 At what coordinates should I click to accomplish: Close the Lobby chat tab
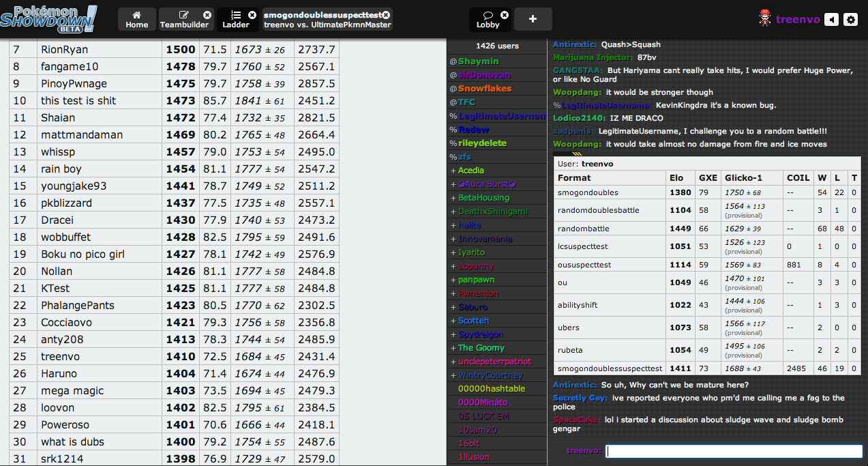505,15
